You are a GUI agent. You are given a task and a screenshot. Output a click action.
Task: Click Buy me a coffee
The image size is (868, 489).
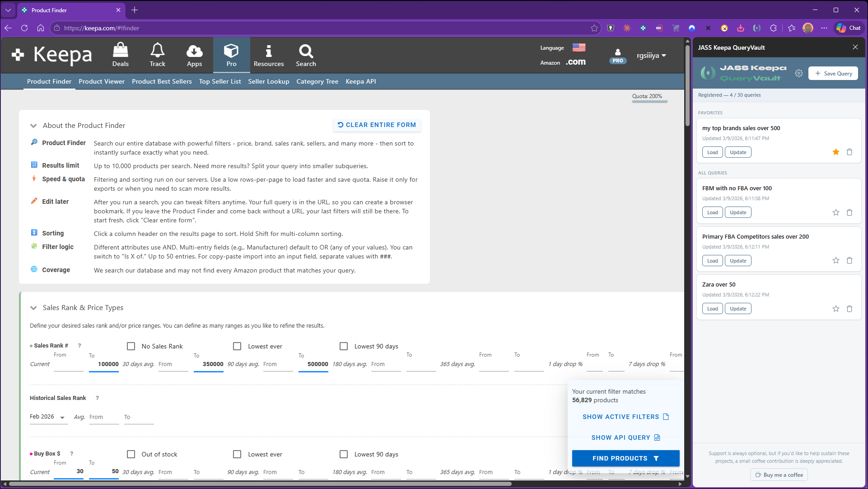(779, 475)
